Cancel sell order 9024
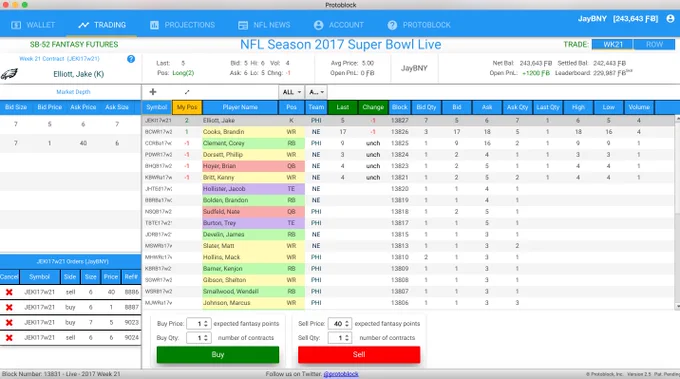The width and height of the screenshot is (680, 379). (9, 338)
